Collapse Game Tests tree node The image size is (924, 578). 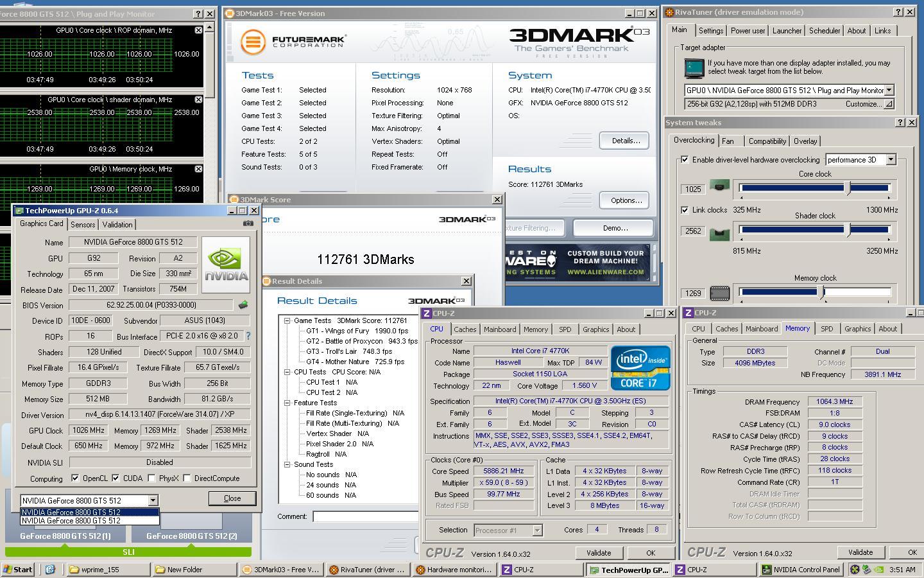tap(287, 320)
